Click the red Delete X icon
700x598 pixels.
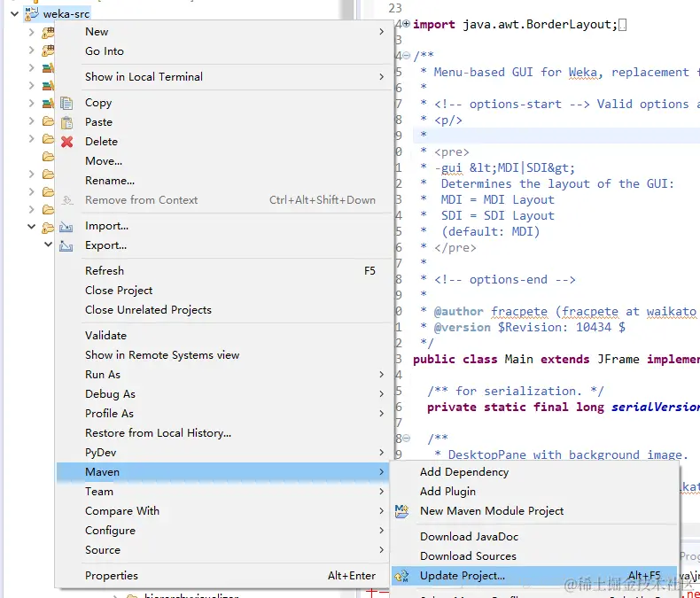[66, 142]
